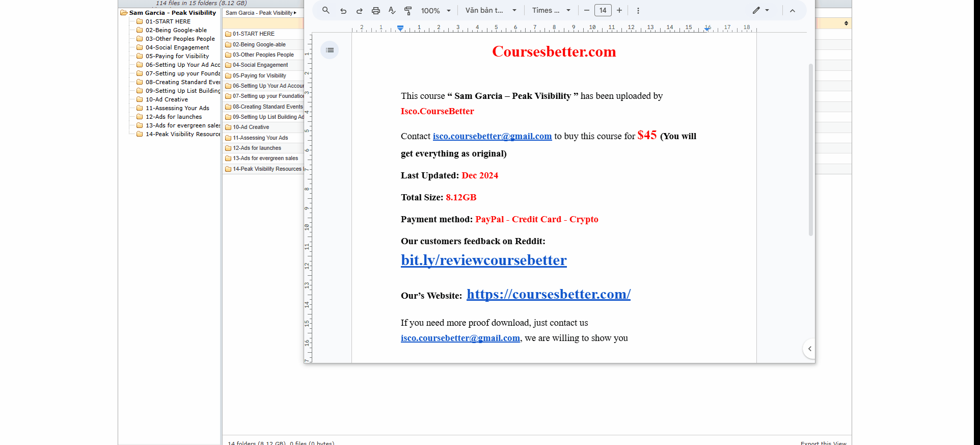Click the 07-Setting up your Foundatio row in the file list
Image resolution: width=980 pixels, height=445 pixels.
pyautogui.click(x=263, y=96)
